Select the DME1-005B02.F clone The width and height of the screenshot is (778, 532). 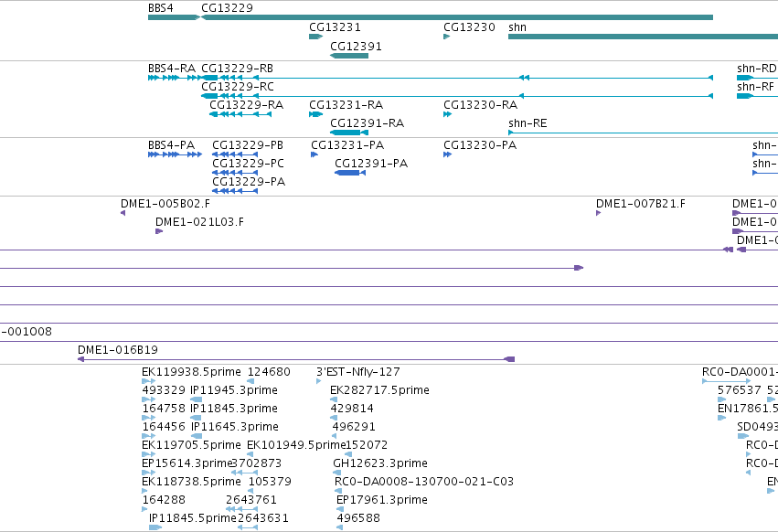pos(123,213)
